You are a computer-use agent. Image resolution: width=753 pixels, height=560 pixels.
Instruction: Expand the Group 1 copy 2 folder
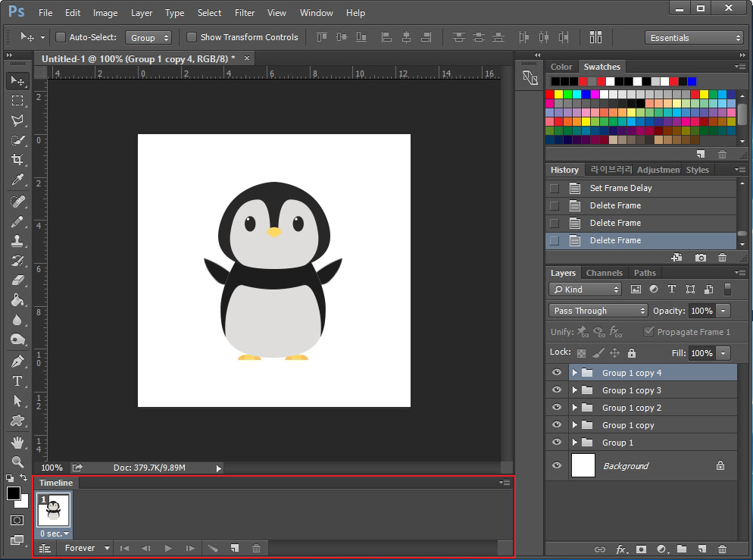(x=575, y=408)
